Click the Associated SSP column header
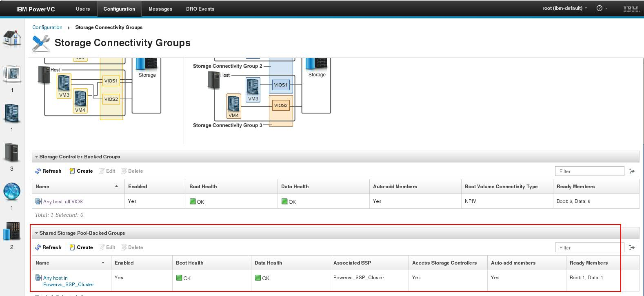 point(369,263)
